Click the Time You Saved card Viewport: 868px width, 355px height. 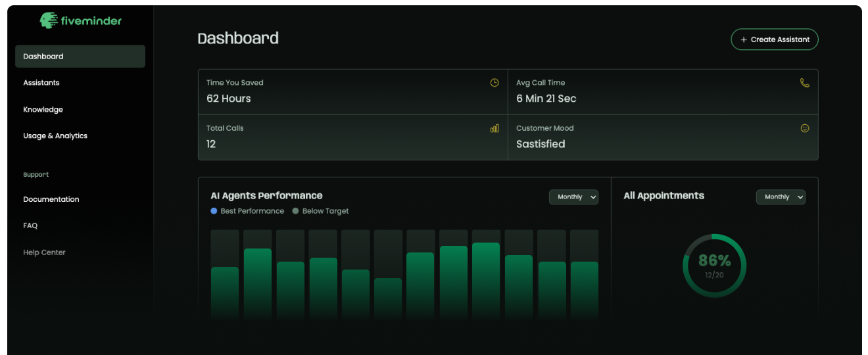pos(352,92)
